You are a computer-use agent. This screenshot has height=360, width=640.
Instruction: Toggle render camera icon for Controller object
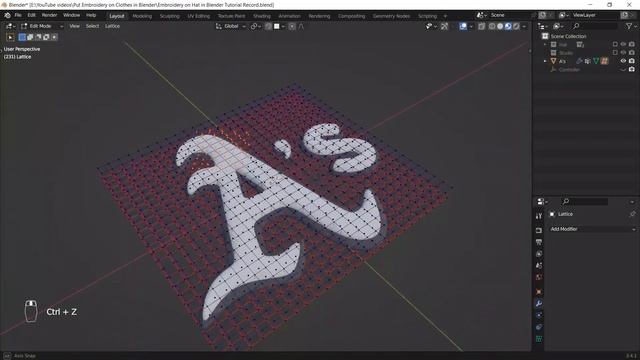coord(632,69)
